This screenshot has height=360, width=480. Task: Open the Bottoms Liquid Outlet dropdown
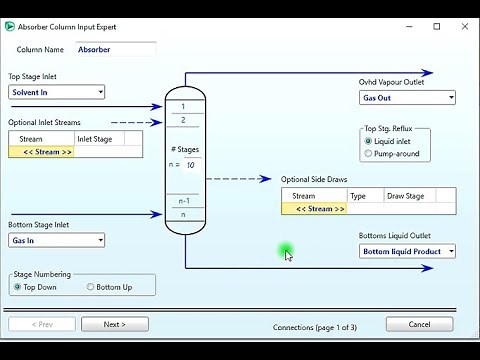coord(407,251)
